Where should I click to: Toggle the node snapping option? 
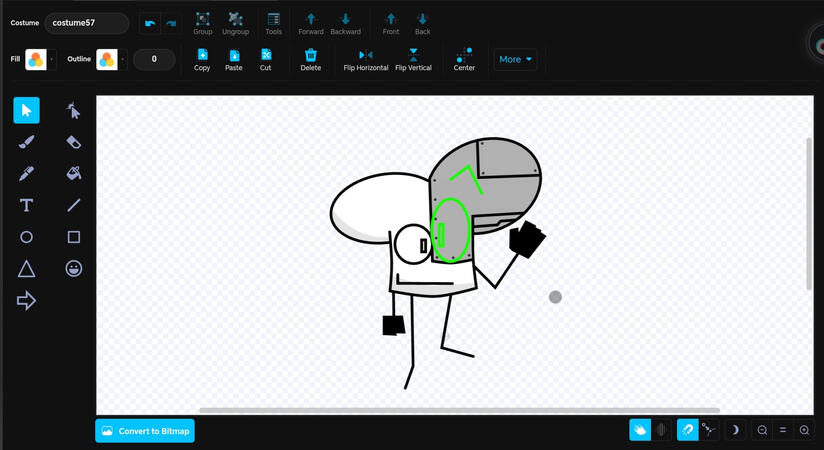tap(710, 430)
